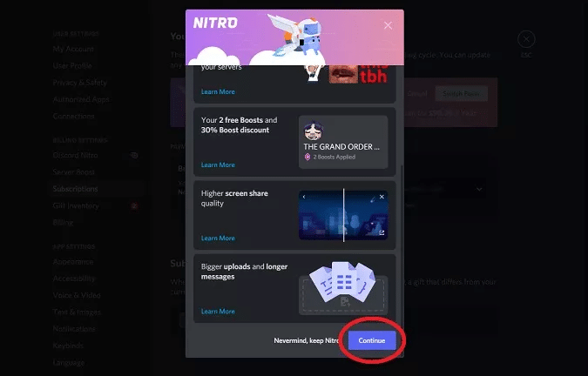Click the server avatar in Boosts card
The height and width of the screenshot is (376, 588).
point(314,131)
